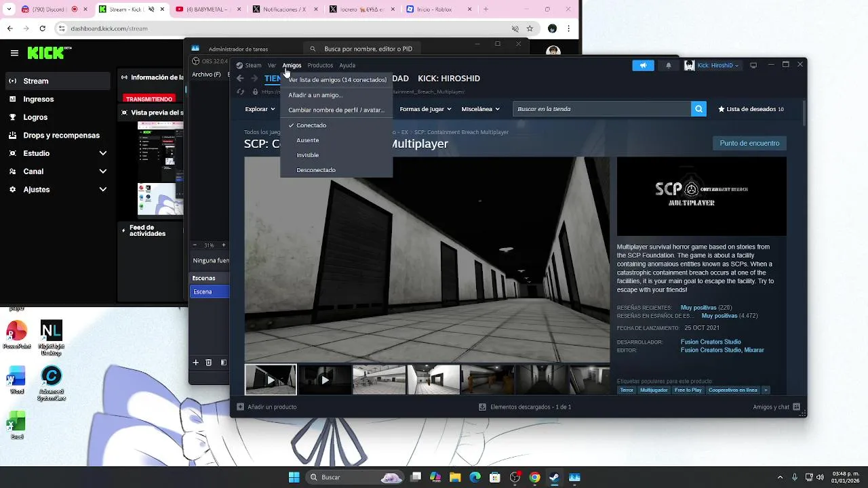
Task: Open the Productos menu in Steam
Action: click(x=320, y=65)
